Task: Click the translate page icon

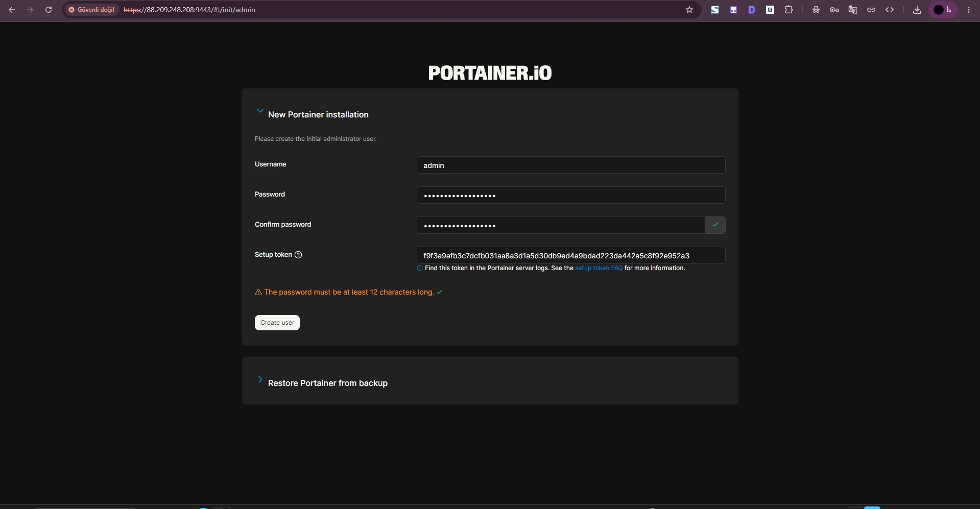Action: [853, 10]
